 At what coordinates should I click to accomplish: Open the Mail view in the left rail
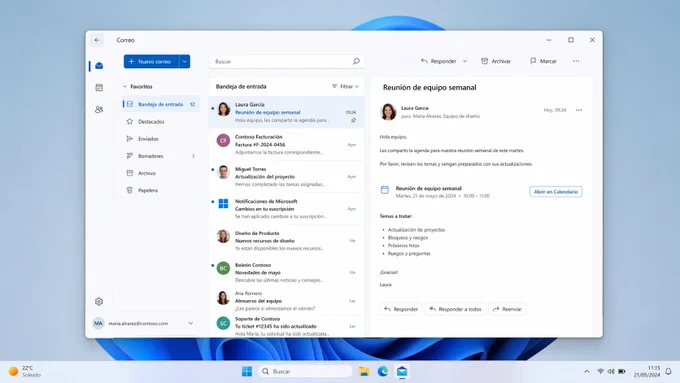coord(99,66)
